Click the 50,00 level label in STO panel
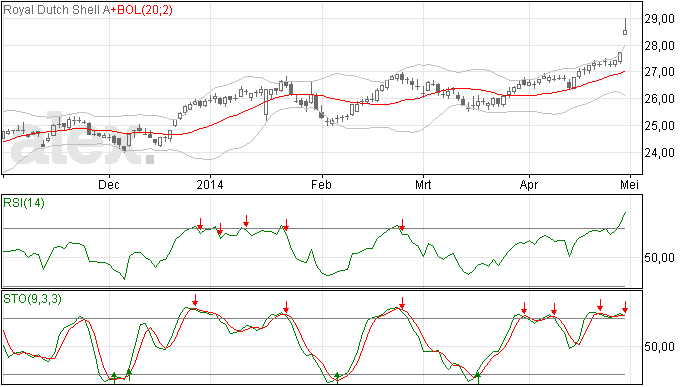The width and height of the screenshot is (690, 387). click(x=659, y=347)
